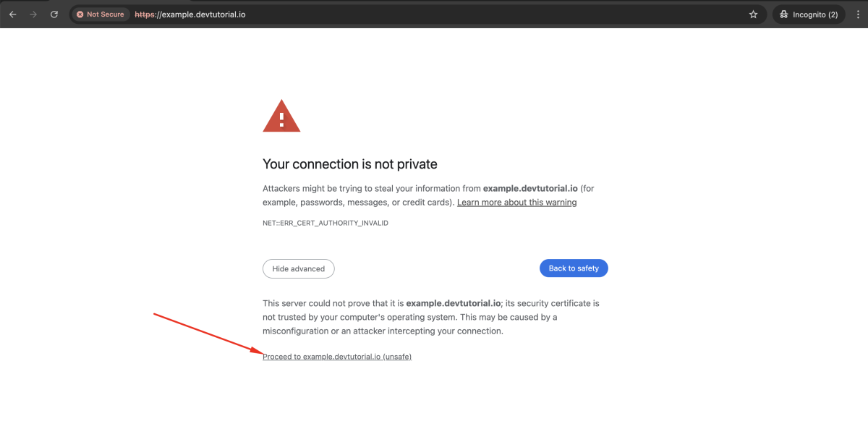868x437 pixels.
Task: Click the Your connection is not private heading
Action: pyautogui.click(x=350, y=164)
